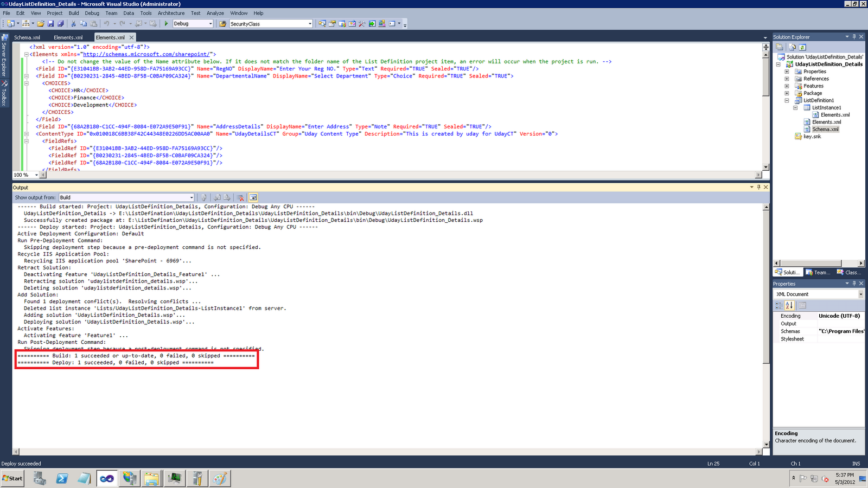Open the Build menu

pyautogui.click(x=74, y=13)
